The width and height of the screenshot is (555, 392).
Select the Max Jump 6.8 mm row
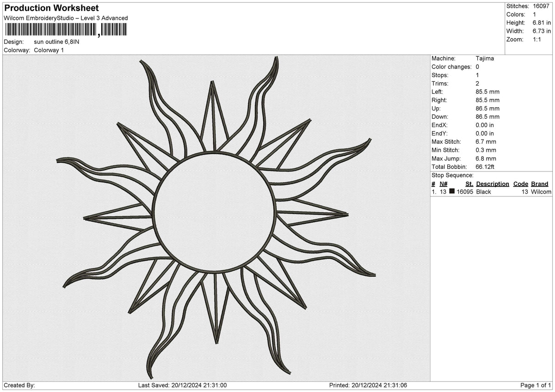click(464, 158)
